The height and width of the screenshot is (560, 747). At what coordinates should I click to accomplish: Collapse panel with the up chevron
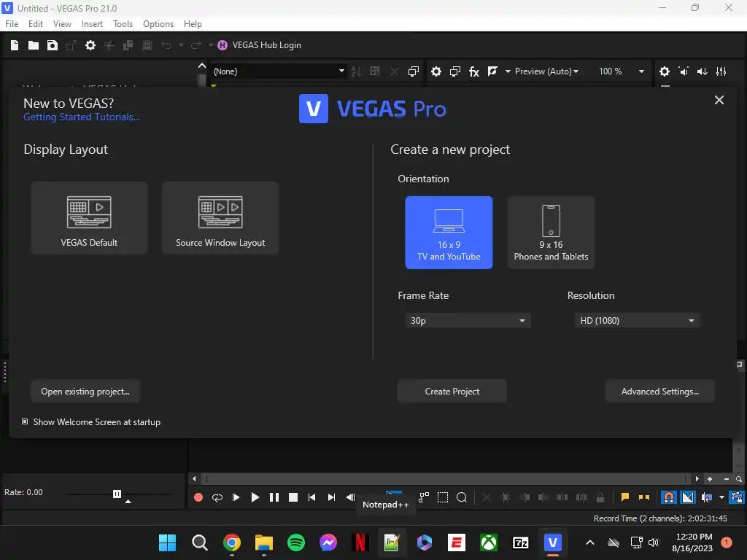point(202,66)
